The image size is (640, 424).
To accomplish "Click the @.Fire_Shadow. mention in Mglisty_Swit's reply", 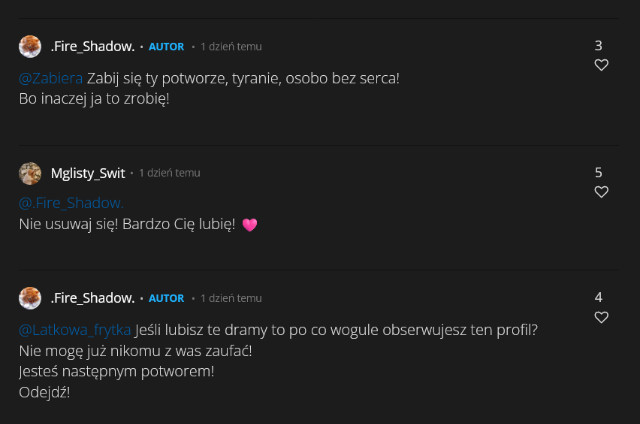I will click(x=62, y=203).
